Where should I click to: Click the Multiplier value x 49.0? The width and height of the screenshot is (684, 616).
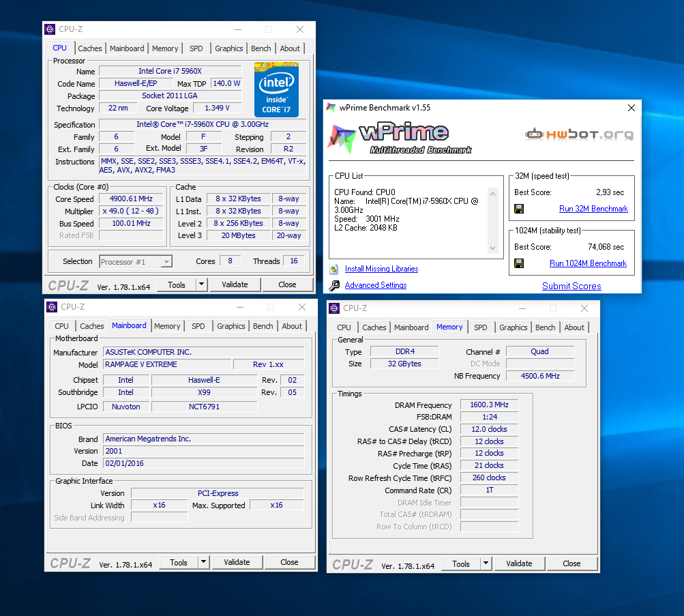(132, 211)
